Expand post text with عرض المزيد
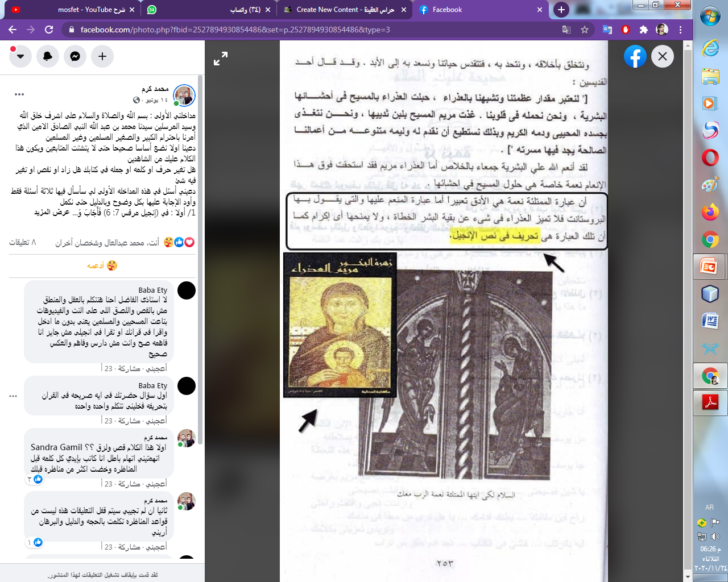The image size is (728, 582). click(52, 213)
